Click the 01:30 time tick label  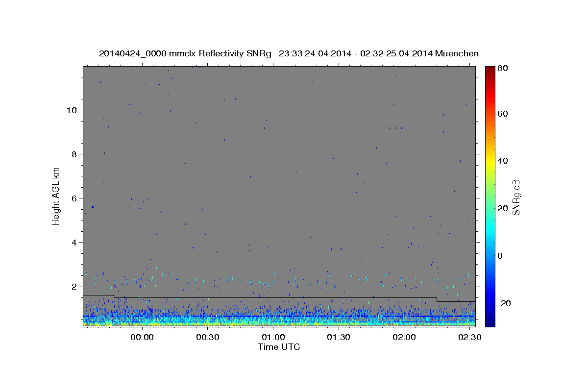pyautogui.click(x=338, y=338)
